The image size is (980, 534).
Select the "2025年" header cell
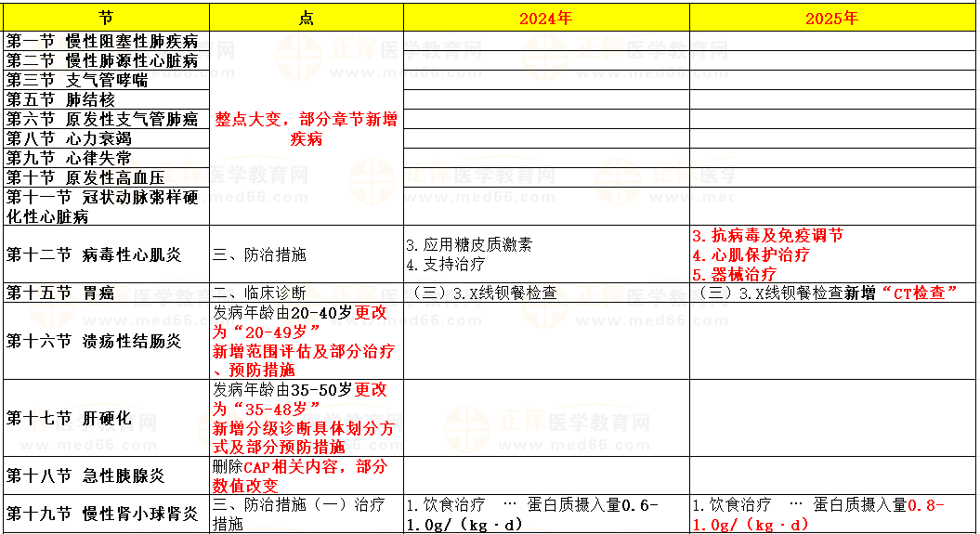(831, 18)
